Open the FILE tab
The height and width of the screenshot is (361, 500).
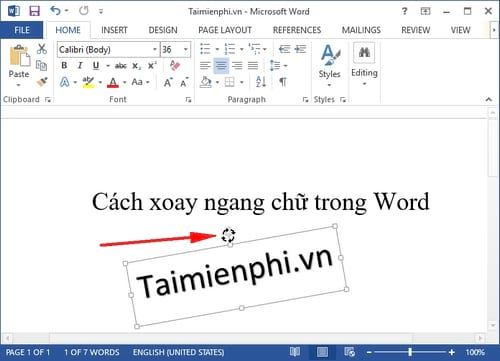point(22,30)
